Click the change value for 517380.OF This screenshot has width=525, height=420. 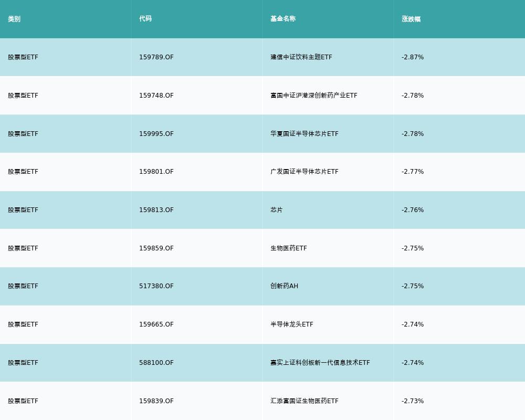pos(413,286)
